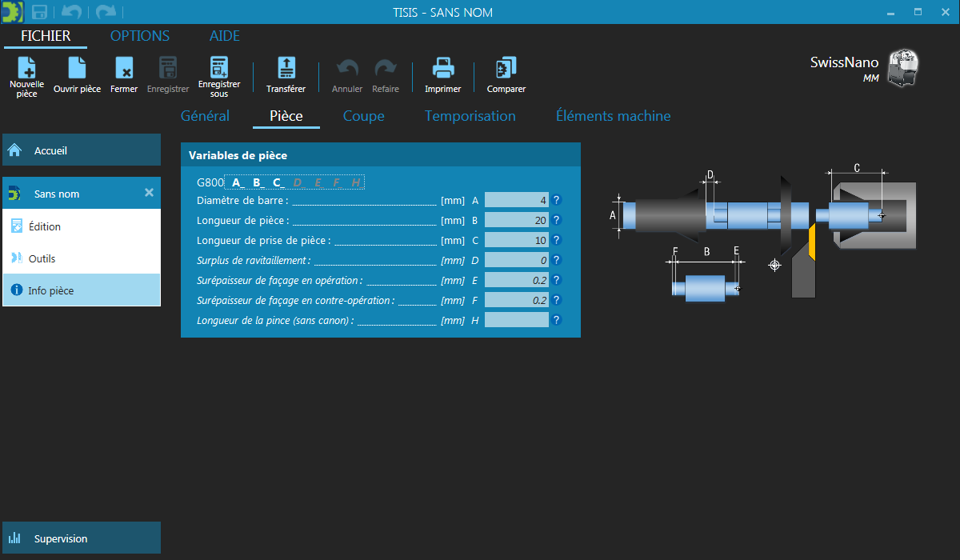The image size is (960, 560).
Task: Select the Temporisation tab
Action: 470,116
